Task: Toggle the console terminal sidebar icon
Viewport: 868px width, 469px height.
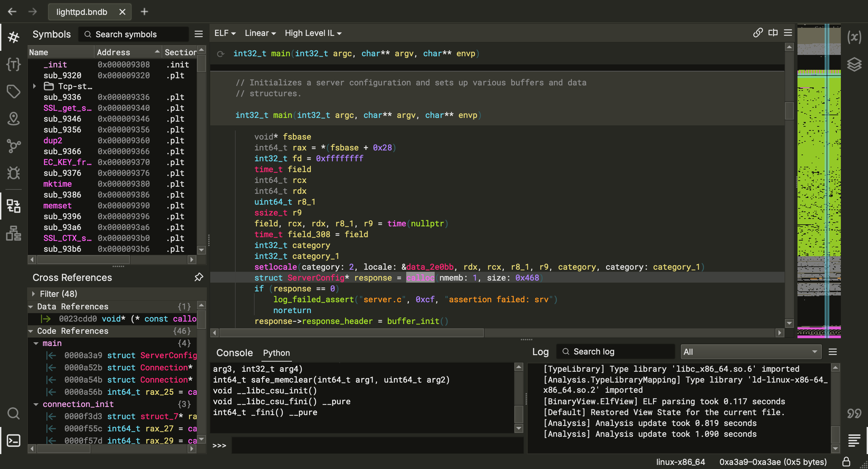Action: tap(14, 440)
